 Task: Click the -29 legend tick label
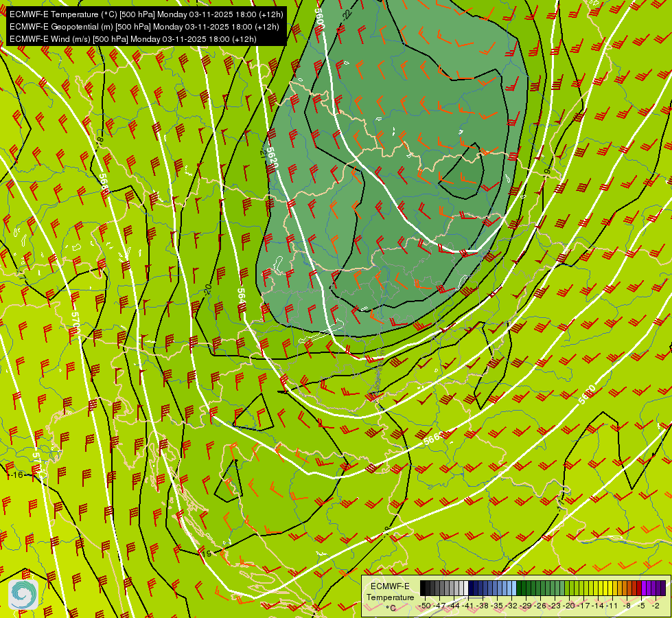(x=526, y=606)
